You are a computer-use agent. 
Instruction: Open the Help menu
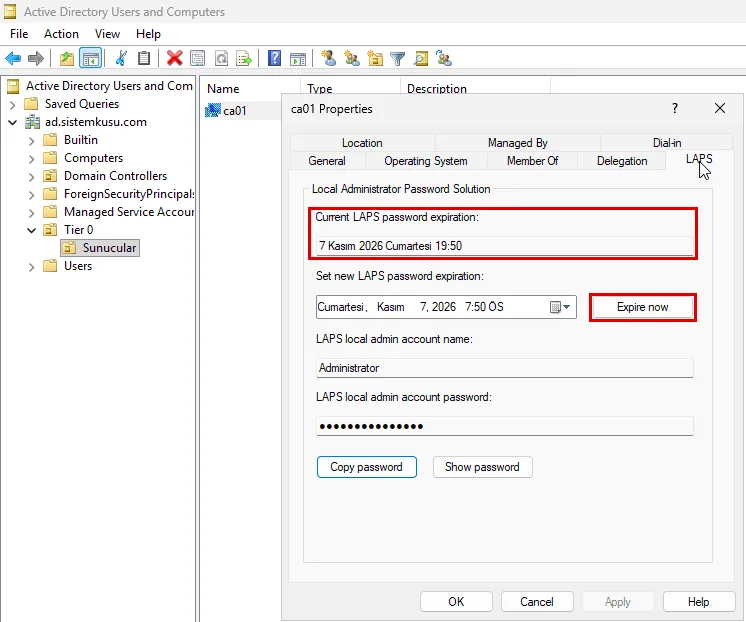click(148, 34)
